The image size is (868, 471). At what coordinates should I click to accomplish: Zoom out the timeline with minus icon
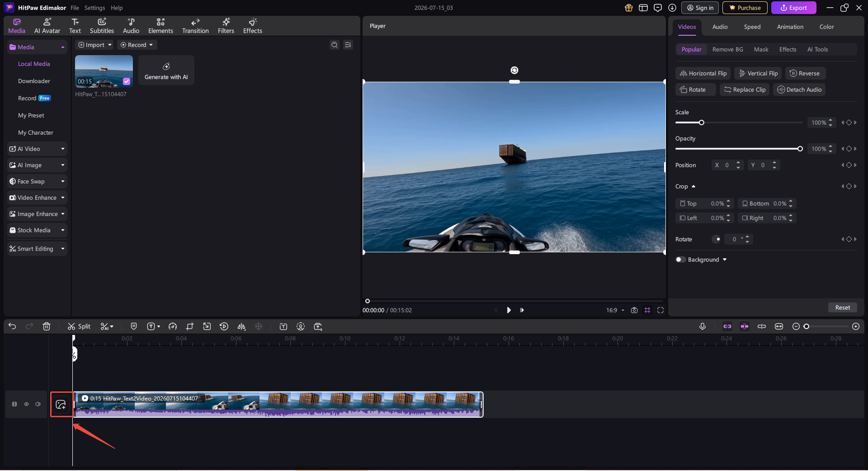[796, 326]
